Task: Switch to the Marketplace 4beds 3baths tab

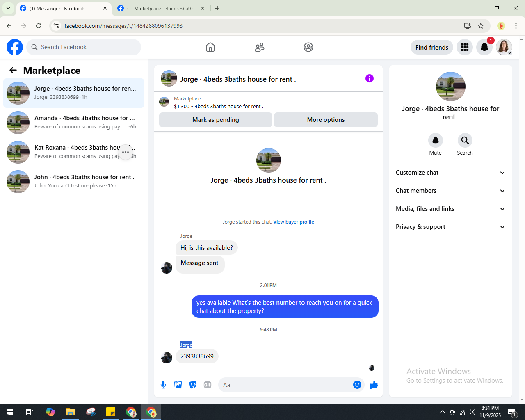Action: coord(161,8)
